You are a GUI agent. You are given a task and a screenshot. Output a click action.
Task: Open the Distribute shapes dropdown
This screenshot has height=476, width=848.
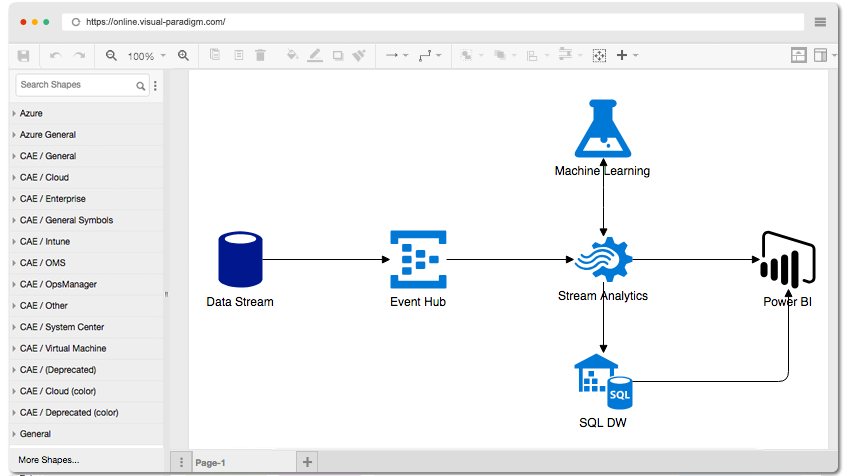click(x=570, y=55)
